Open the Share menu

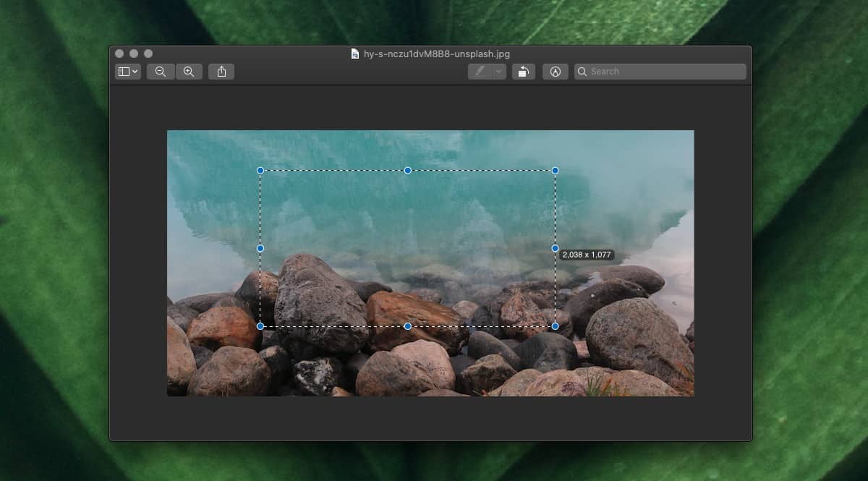pos(221,72)
